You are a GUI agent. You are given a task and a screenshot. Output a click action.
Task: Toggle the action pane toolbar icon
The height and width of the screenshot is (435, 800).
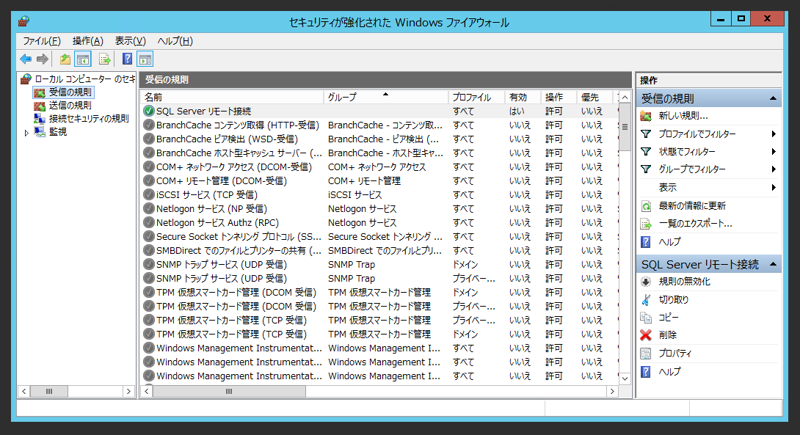coord(145,59)
